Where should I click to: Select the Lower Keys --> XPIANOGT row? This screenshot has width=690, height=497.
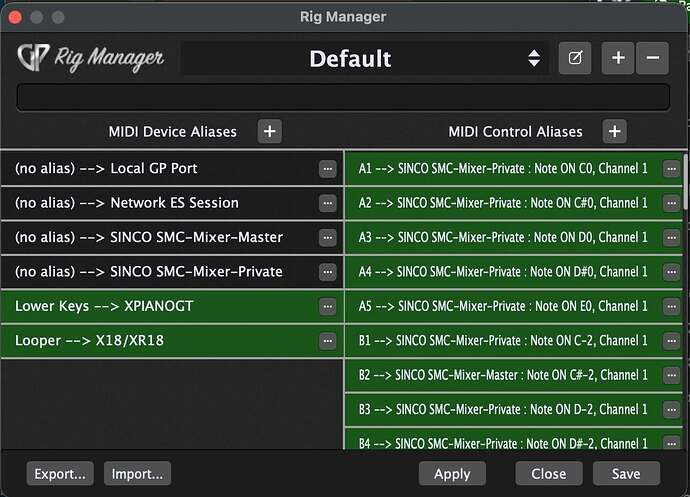click(x=172, y=306)
